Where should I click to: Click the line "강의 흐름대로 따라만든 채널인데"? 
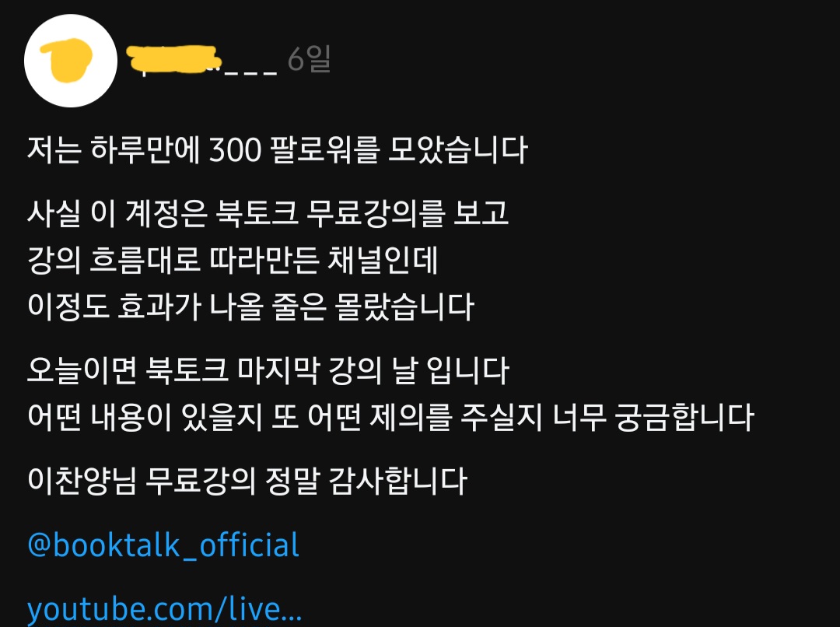(233, 260)
